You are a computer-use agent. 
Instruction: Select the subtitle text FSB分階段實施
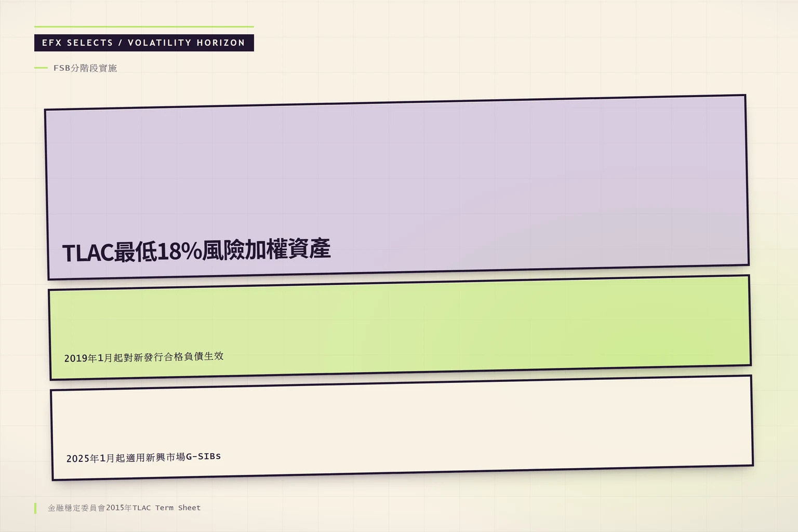[85, 68]
